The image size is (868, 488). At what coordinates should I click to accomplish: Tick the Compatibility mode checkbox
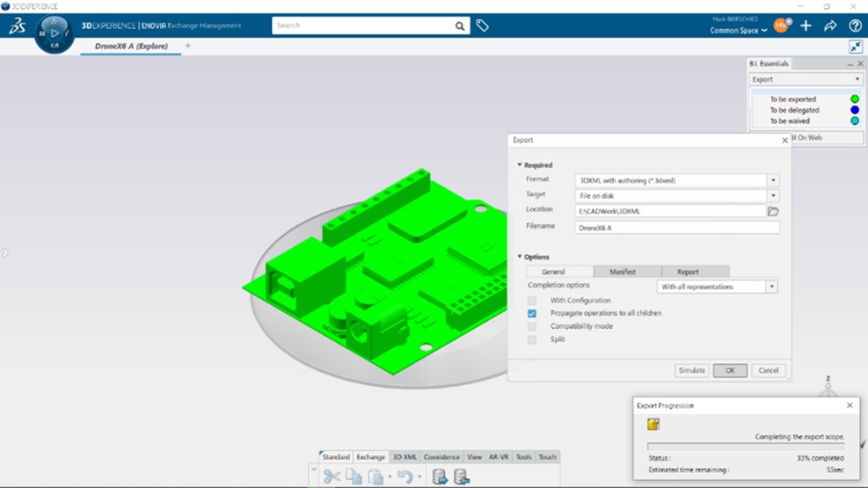click(x=532, y=326)
